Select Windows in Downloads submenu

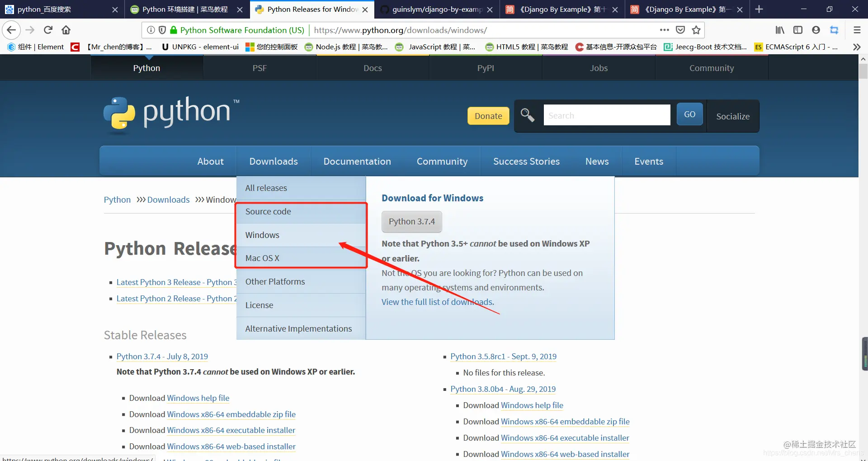point(301,235)
